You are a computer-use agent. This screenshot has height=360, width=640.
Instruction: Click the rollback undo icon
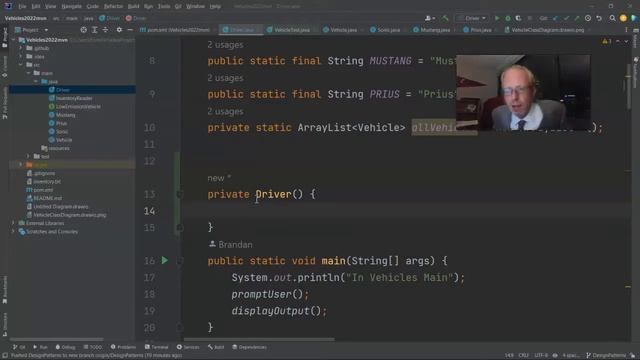tap(599, 18)
